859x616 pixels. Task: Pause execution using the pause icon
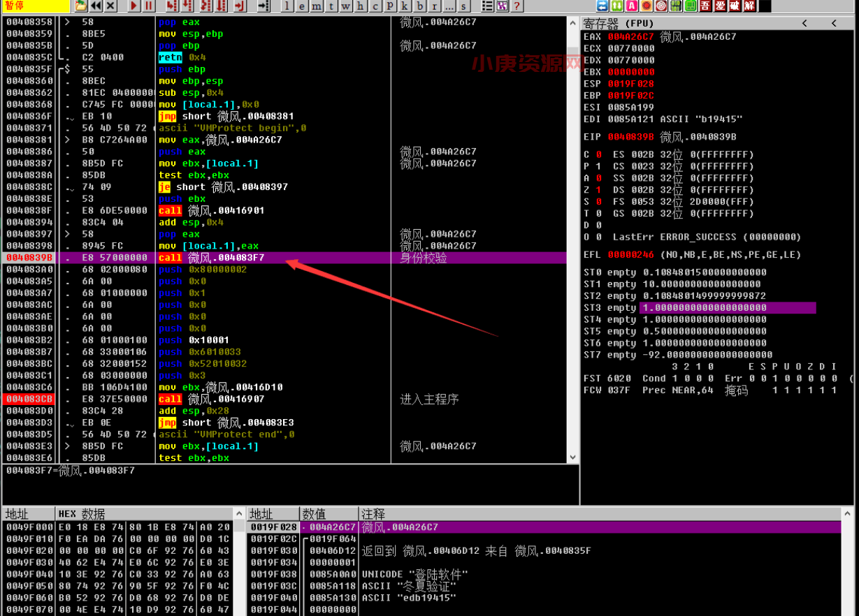pyautogui.click(x=149, y=6)
